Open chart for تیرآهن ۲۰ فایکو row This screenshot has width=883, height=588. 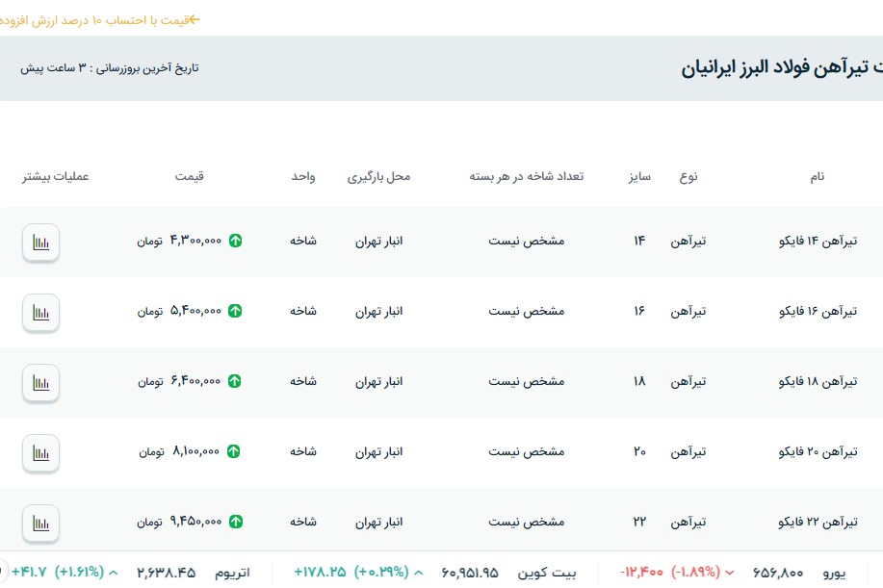40,452
